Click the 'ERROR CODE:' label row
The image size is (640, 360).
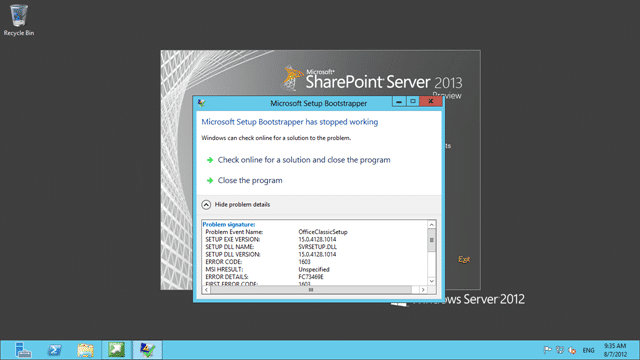click(x=224, y=262)
